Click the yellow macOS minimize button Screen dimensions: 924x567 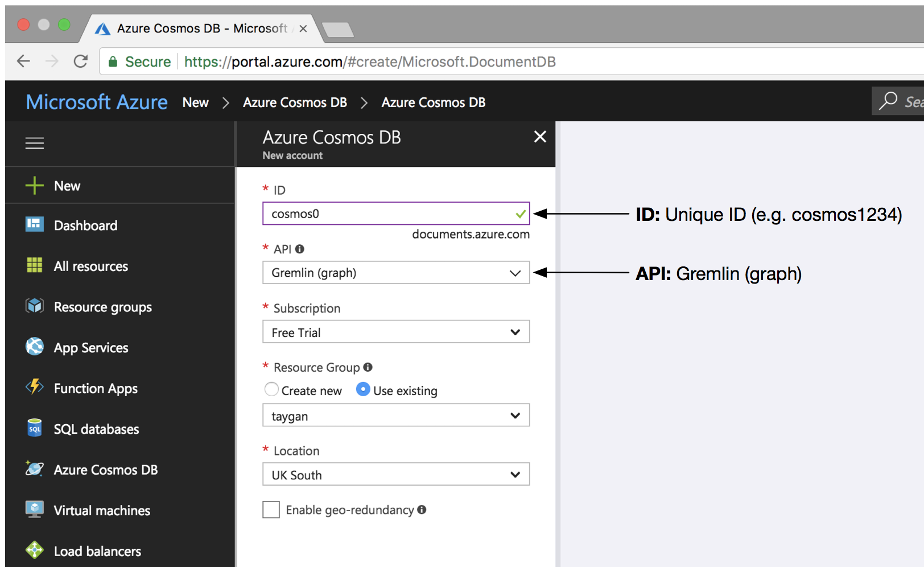[44, 24]
